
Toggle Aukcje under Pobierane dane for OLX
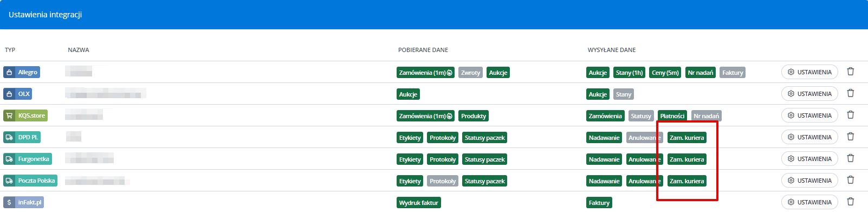[408, 94]
